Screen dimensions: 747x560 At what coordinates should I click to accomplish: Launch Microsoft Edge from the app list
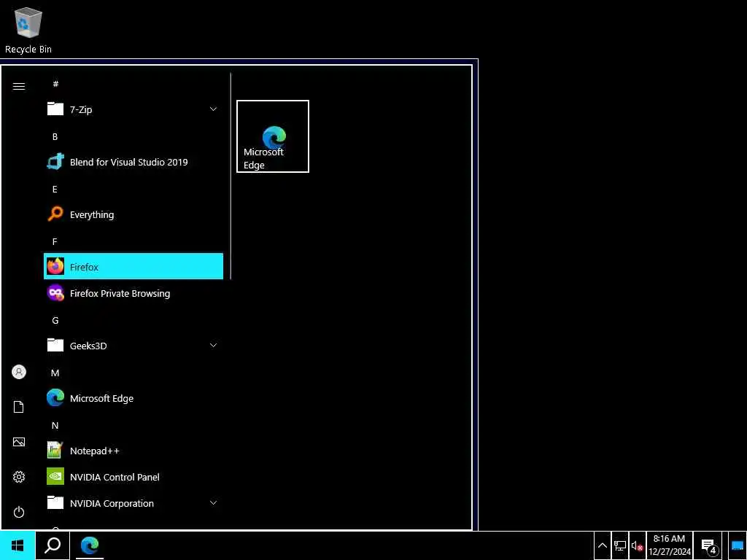[x=133, y=398]
